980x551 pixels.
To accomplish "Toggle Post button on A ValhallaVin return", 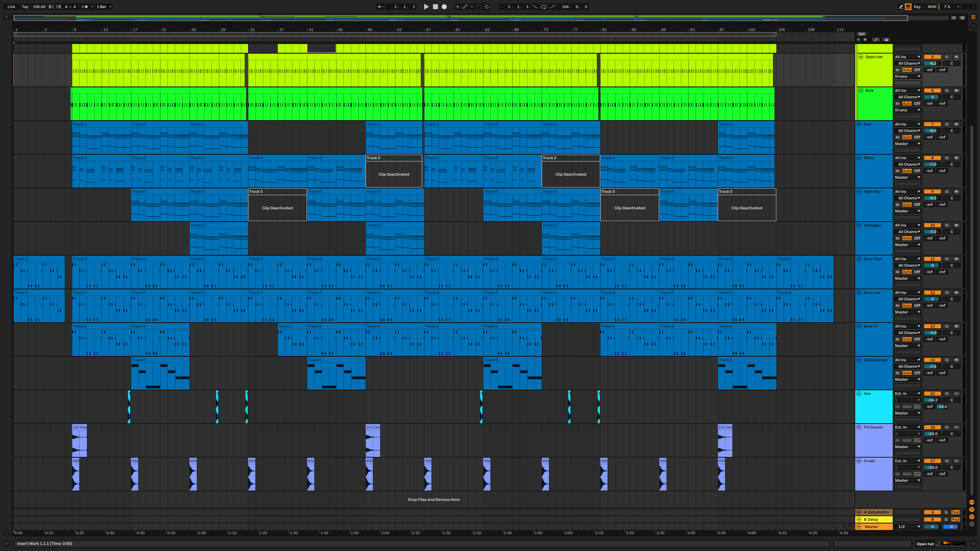I will pos(955,512).
